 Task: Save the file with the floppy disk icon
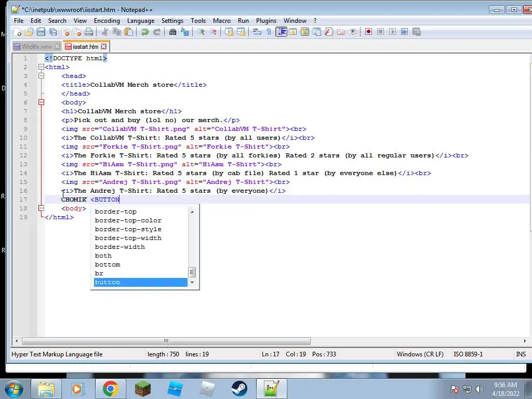(x=41, y=32)
